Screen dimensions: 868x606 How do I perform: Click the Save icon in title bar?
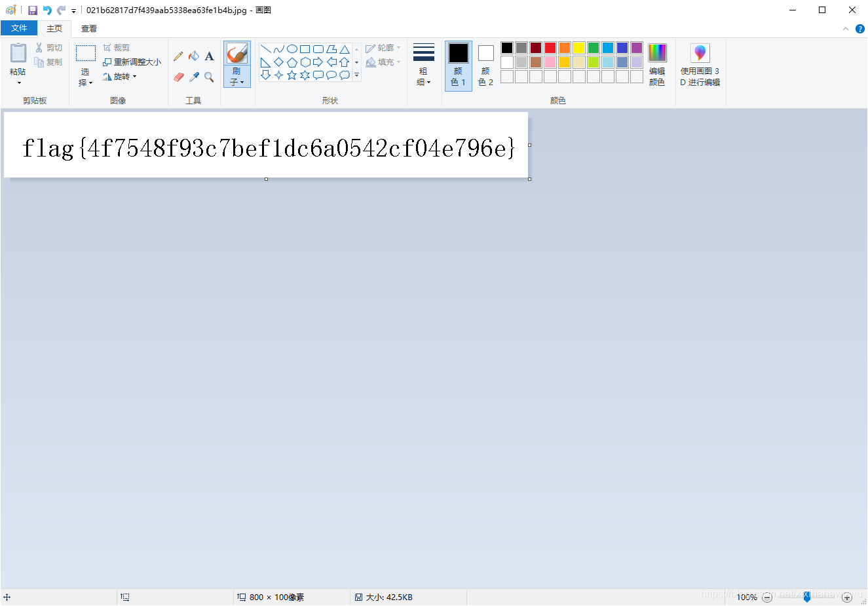pyautogui.click(x=33, y=10)
